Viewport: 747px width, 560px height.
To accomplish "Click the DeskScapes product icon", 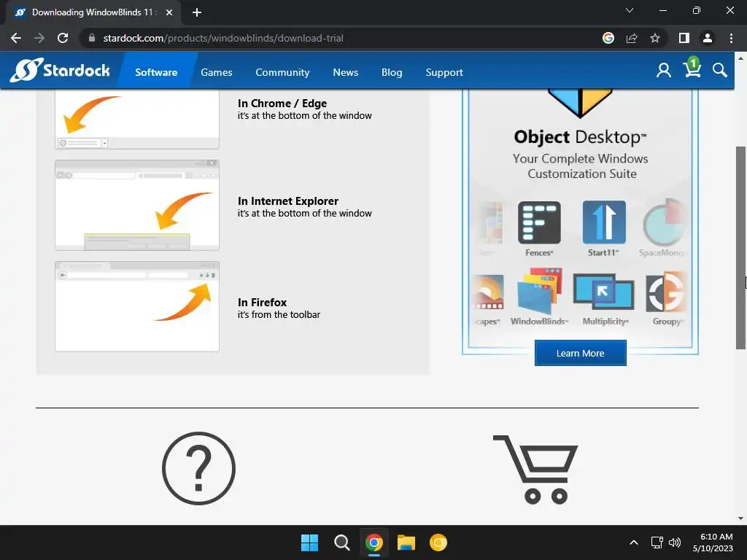I will (488, 292).
